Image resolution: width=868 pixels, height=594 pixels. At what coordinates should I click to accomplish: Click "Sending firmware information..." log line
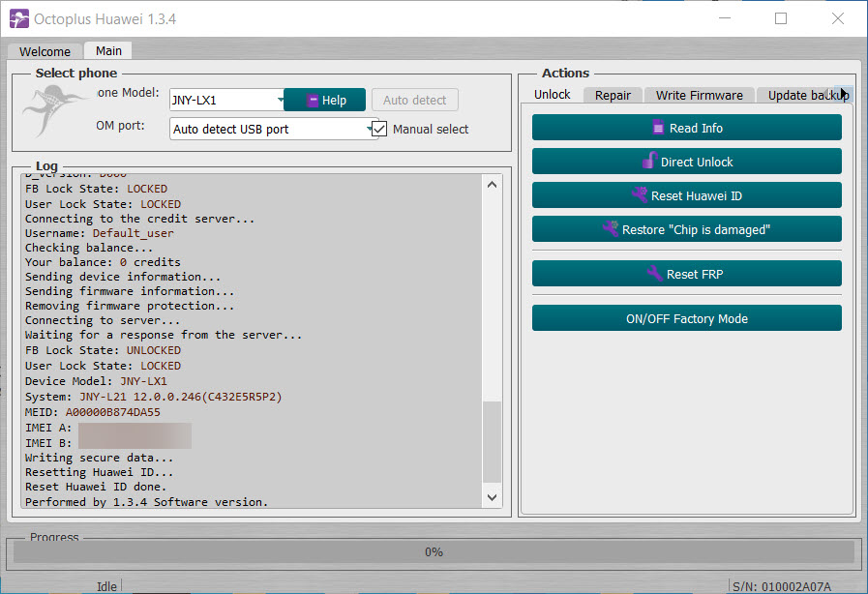click(130, 290)
